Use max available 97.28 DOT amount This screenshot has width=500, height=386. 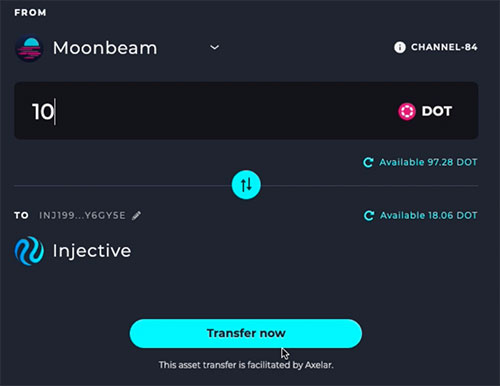click(428, 162)
